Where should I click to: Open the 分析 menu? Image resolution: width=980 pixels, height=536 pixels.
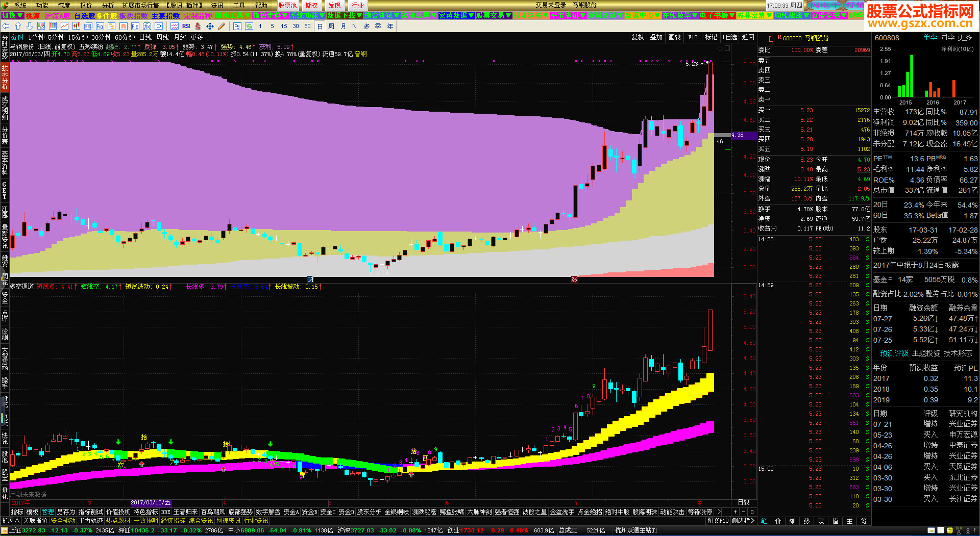(108, 5)
